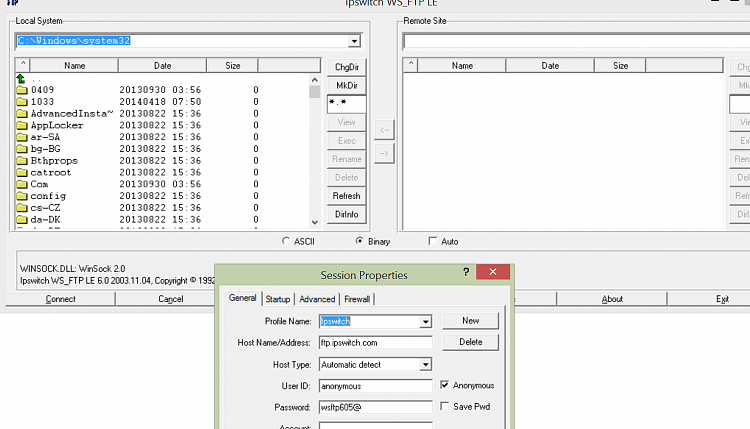The width and height of the screenshot is (750, 429).
Task: Click the local file mask *.* field
Action: [x=347, y=104]
